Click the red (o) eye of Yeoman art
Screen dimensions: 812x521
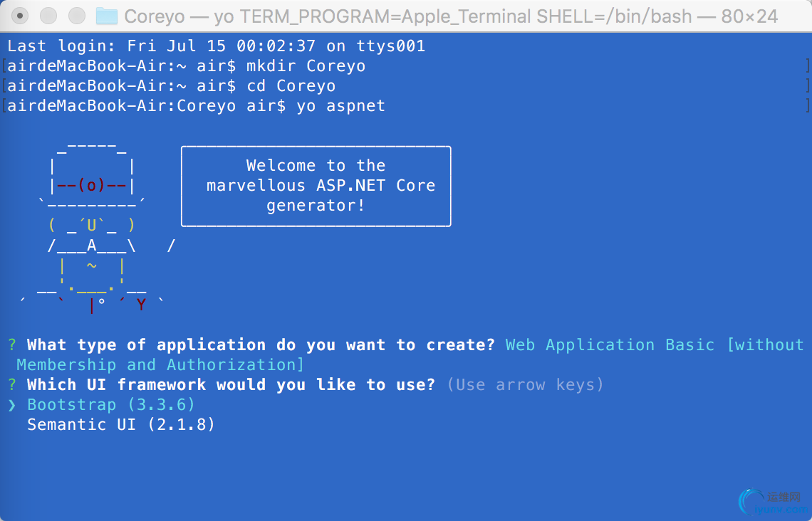pos(92,186)
